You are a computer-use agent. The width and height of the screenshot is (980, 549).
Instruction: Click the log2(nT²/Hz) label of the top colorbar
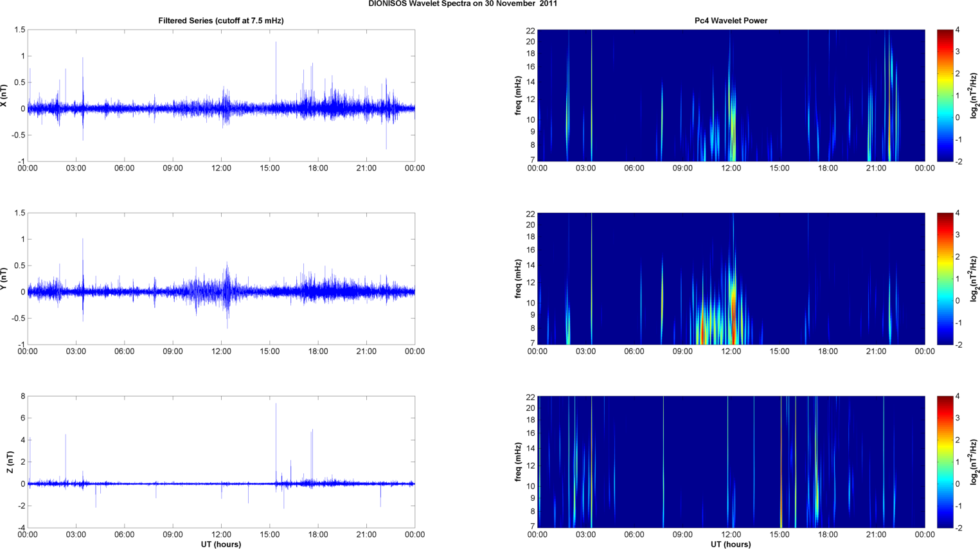[975, 96]
